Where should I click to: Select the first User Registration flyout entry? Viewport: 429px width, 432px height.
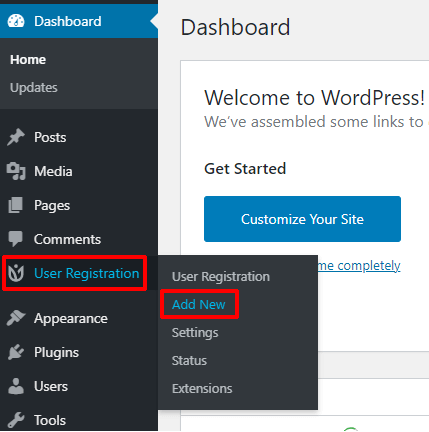pos(221,277)
